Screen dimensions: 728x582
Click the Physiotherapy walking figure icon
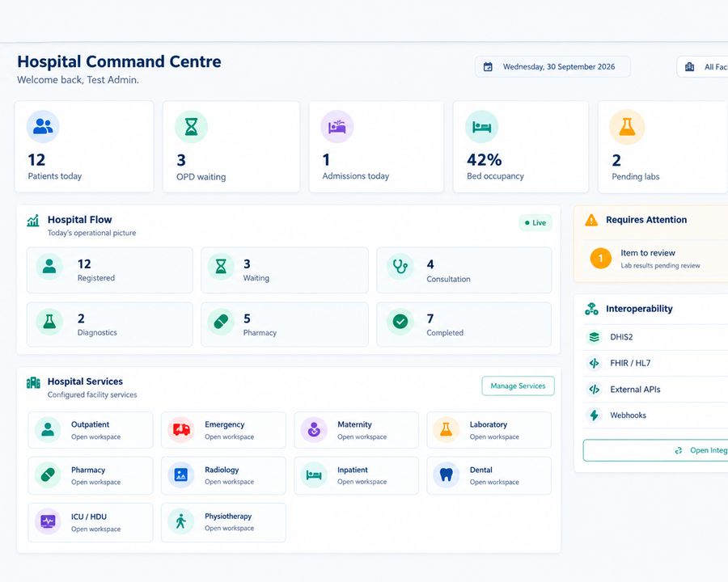click(x=181, y=521)
